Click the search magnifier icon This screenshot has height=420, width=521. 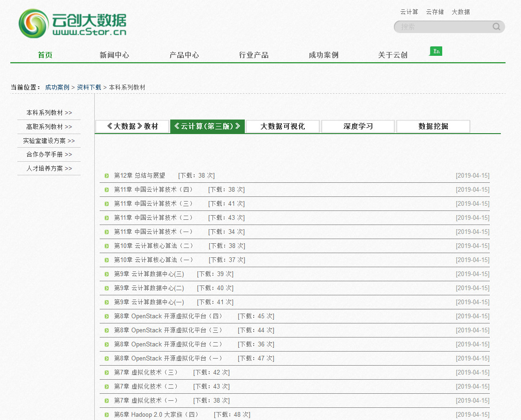(x=496, y=27)
